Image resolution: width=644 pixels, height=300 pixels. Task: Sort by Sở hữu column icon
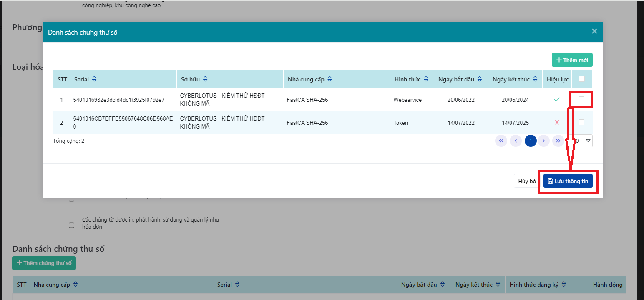click(205, 79)
